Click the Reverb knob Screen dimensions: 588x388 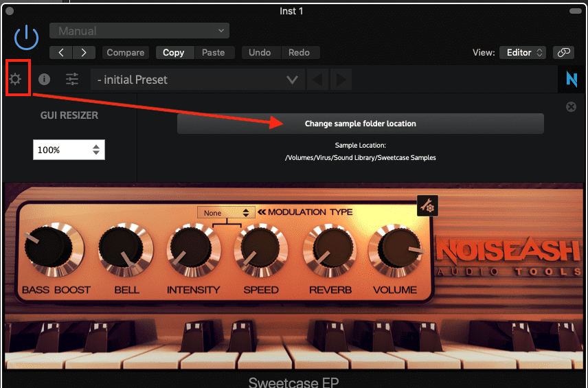pyautogui.click(x=330, y=250)
